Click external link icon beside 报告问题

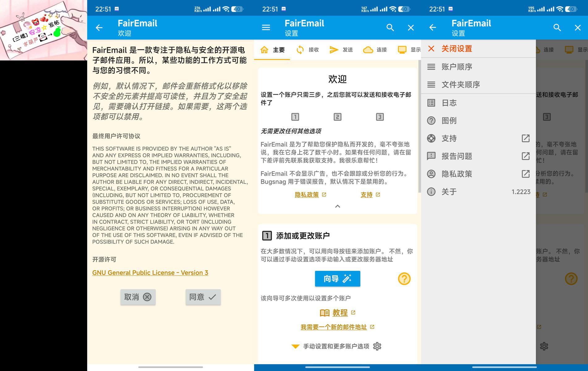point(526,156)
